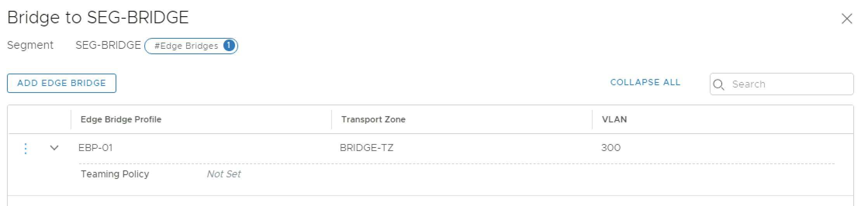The image size is (868, 206).
Task: Sort by the Edge Bridge Profile column header
Action: [121, 119]
